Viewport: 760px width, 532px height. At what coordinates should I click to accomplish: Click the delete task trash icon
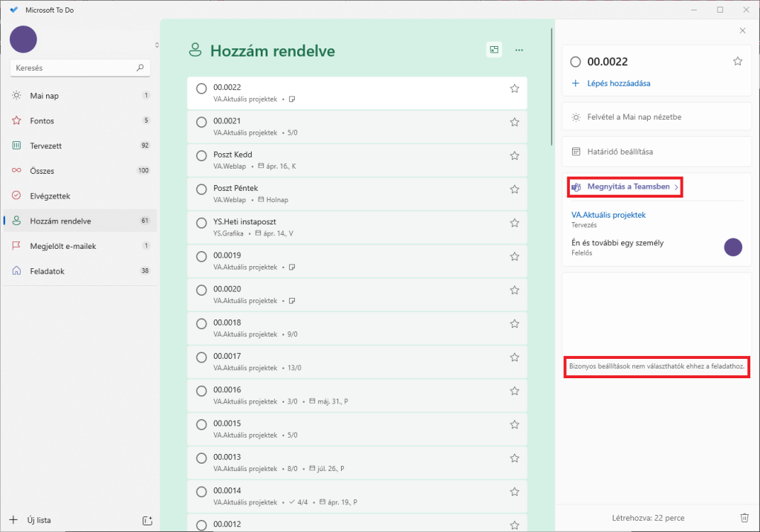744,518
